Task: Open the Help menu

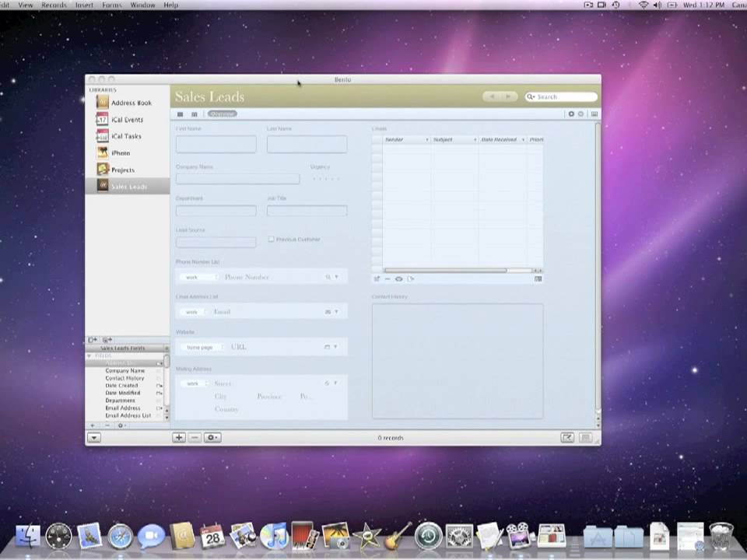Action: (x=170, y=5)
